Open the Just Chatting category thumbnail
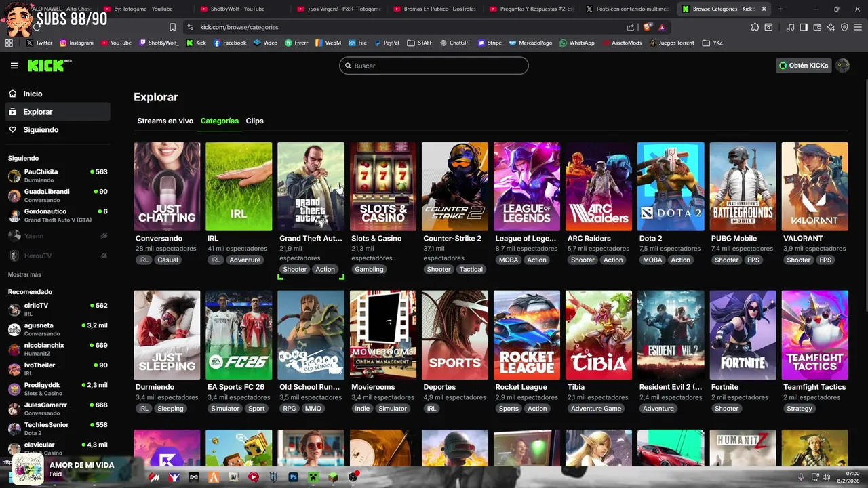 [x=167, y=186]
